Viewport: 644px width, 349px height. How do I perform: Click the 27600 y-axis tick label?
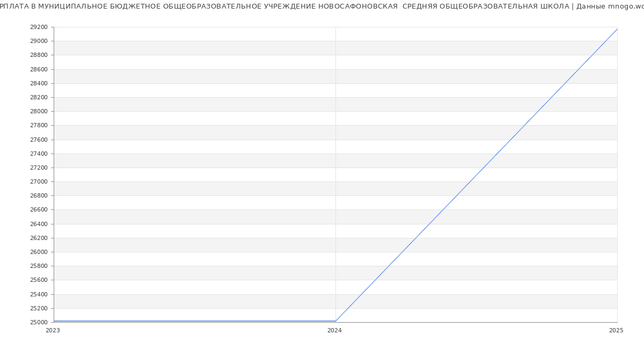(x=39, y=140)
